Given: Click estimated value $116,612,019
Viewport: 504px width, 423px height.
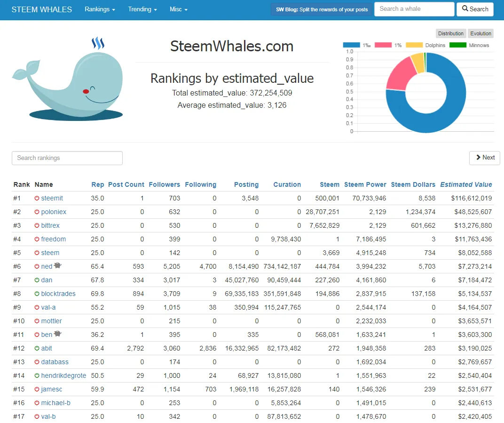Looking at the screenshot, I should coord(472,199).
